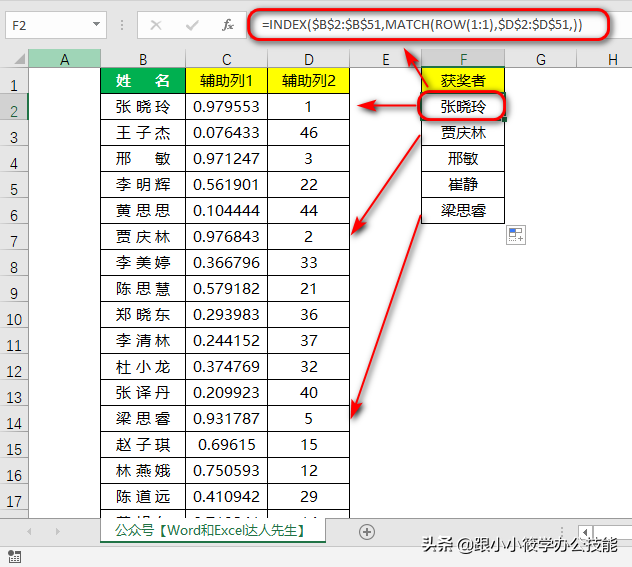Image resolution: width=632 pixels, height=567 pixels.
Task: Click cell with value 0.076433
Action: coord(227,133)
